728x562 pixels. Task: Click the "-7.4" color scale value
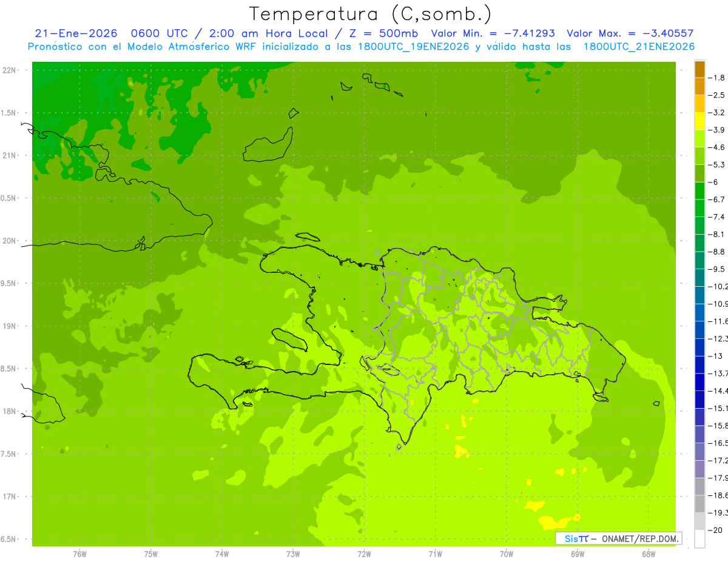tap(718, 217)
